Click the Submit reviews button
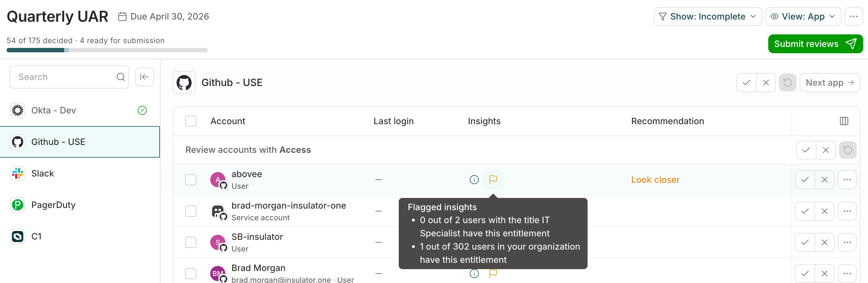Viewport: 868px width, 283px height. tap(815, 44)
